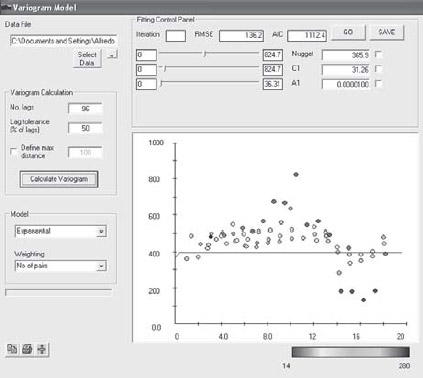The height and width of the screenshot is (378, 423).
Task: Click the No. lags input field
Action: pos(85,109)
